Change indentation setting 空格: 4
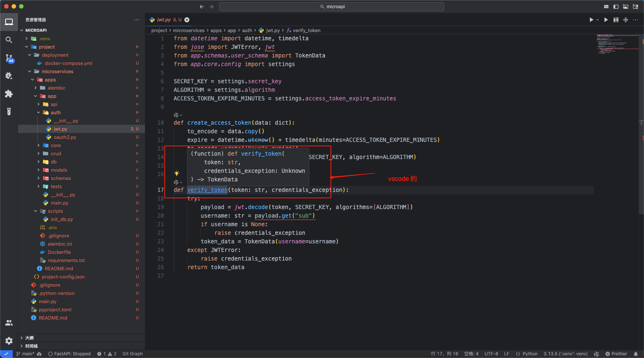 click(x=471, y=354)
